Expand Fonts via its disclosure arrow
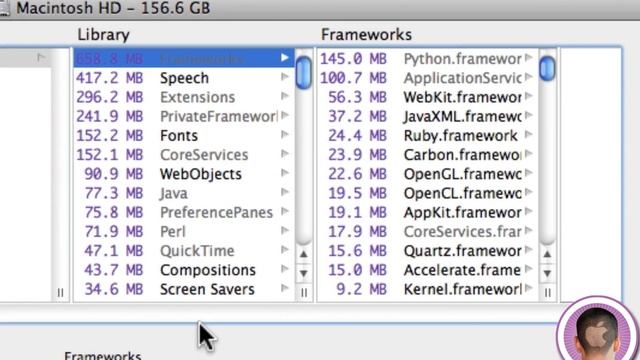 click(x=285, y=134)
